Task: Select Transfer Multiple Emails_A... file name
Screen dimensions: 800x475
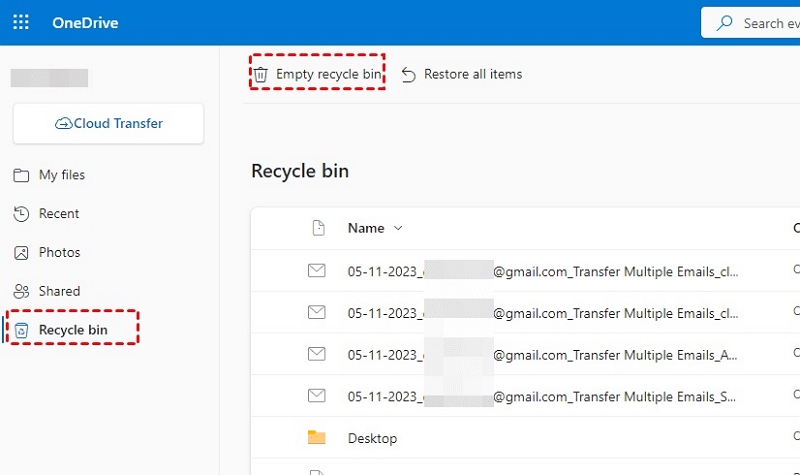Action: pos(542,355)
